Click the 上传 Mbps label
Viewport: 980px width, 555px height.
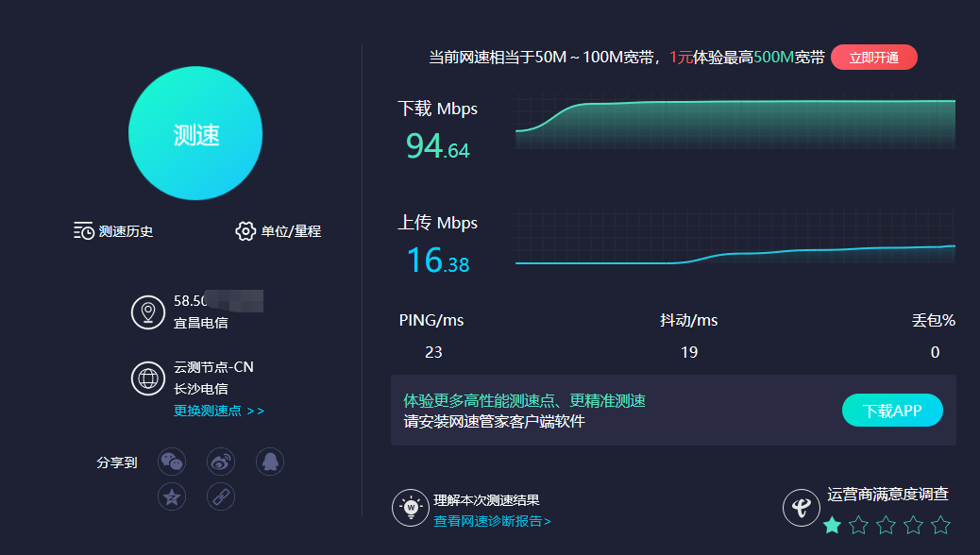coord(437,223)
